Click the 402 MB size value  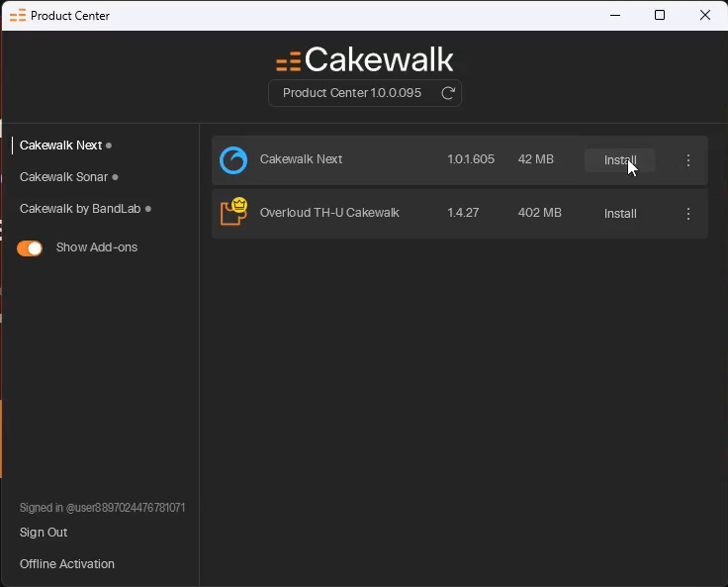coord(539,213)
